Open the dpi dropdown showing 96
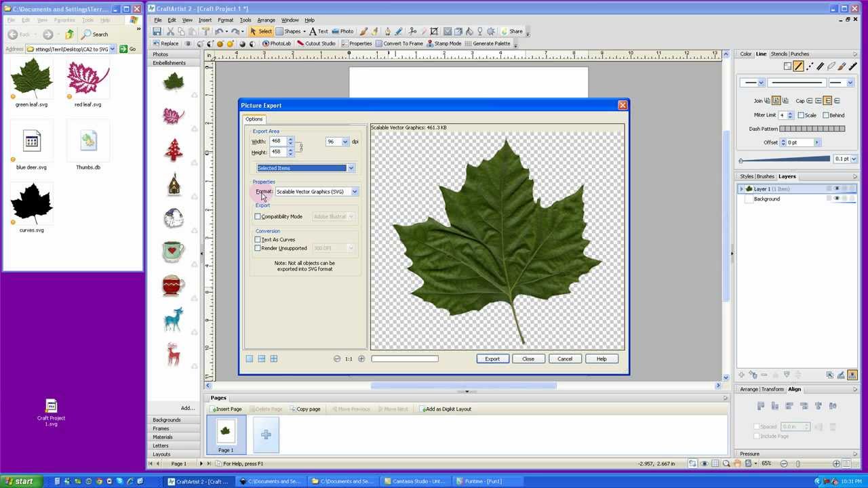Image resolution: width=868 pixels, height=488 pixels. tap(345, 142)
